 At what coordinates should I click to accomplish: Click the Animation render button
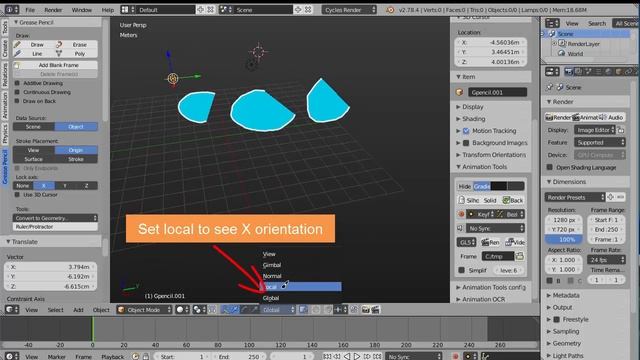click(584, 117)
